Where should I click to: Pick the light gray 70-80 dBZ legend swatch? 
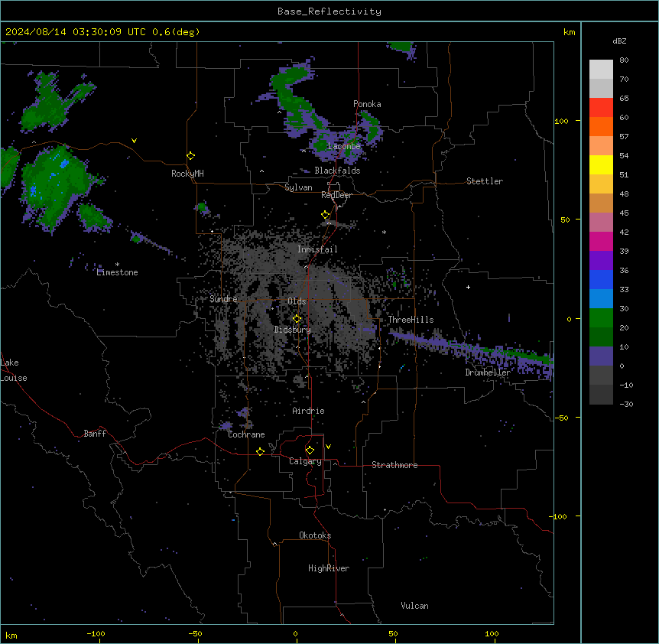coord(601,70)
